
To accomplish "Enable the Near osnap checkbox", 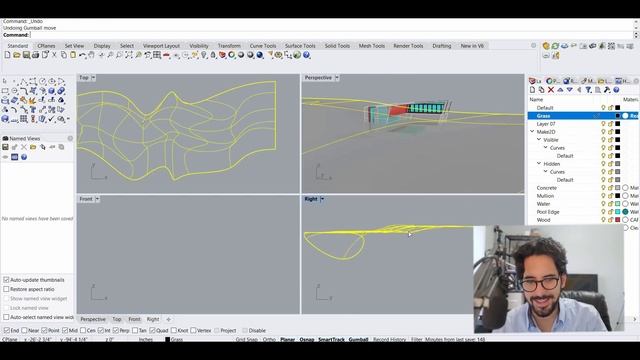I will pos(24,330).
